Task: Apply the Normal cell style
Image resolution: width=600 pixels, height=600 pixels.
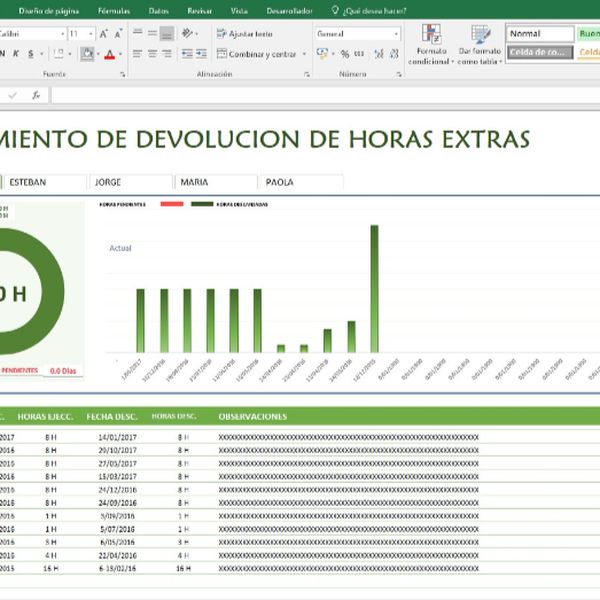Action: (540, 34)
